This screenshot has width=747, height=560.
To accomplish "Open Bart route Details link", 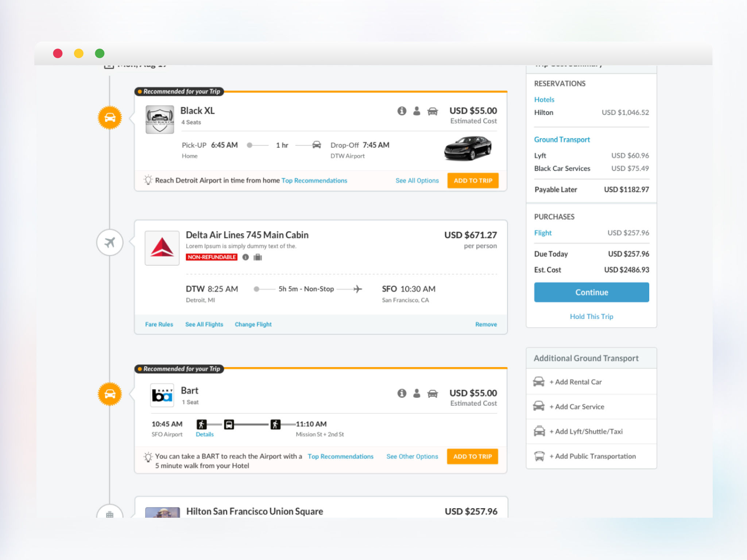I will click(205, 434).
